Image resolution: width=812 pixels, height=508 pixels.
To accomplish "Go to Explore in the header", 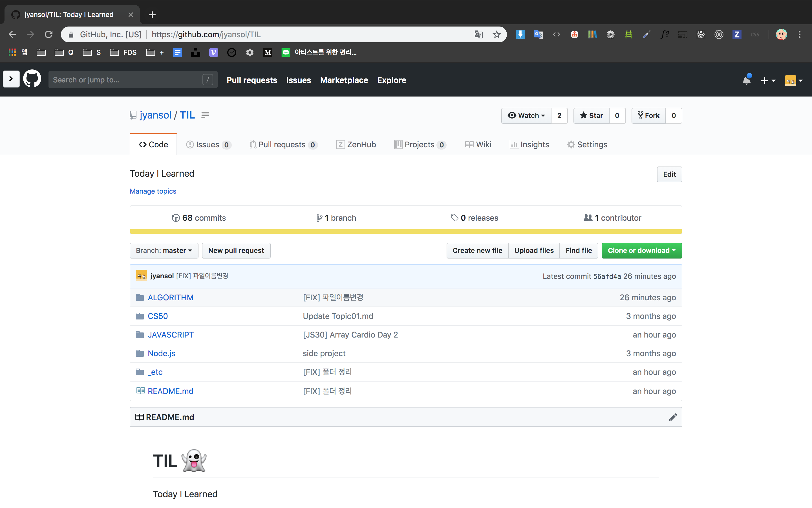I will (392, 80).
